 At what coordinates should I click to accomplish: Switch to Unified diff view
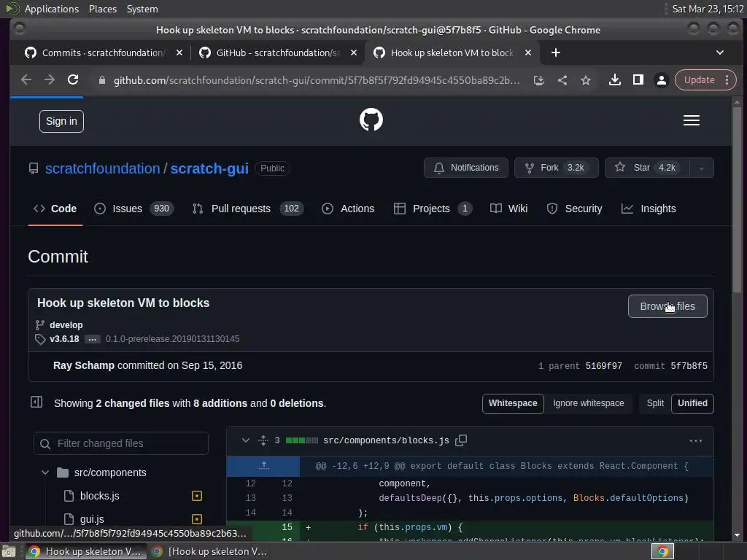pos(692,403)
